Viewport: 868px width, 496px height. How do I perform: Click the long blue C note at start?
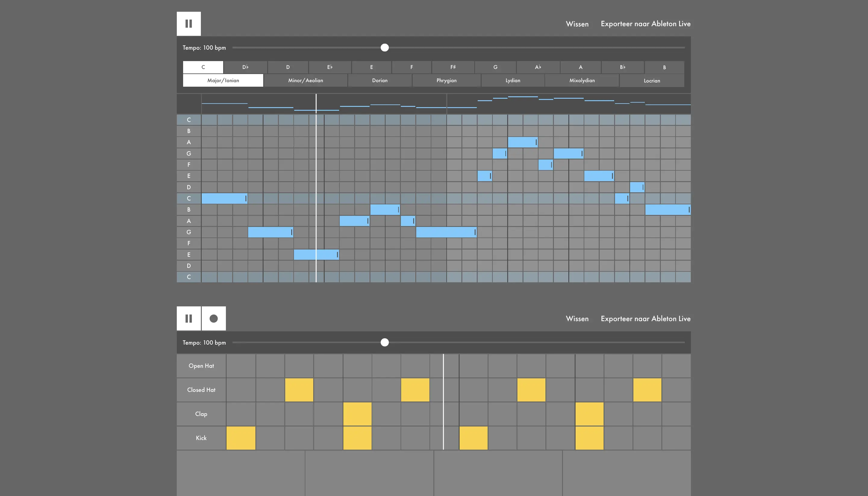[223, 198]
